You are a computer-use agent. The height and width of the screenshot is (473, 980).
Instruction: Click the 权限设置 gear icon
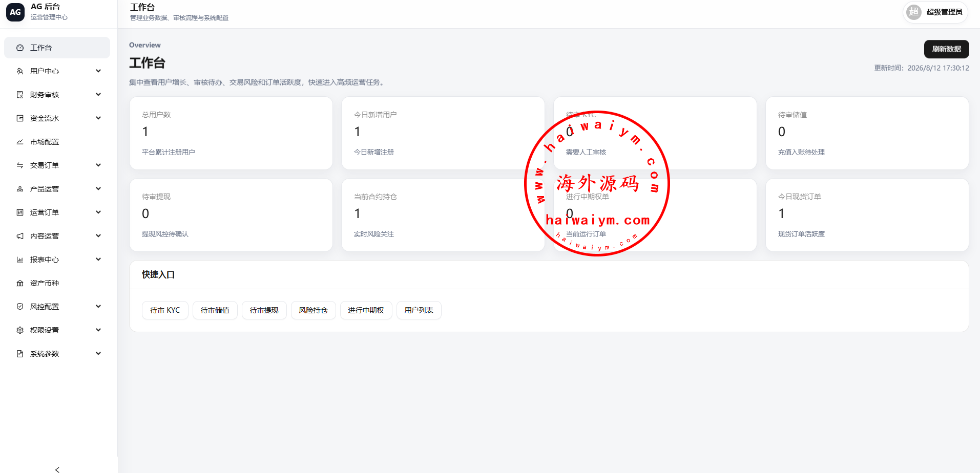(20, 330)
